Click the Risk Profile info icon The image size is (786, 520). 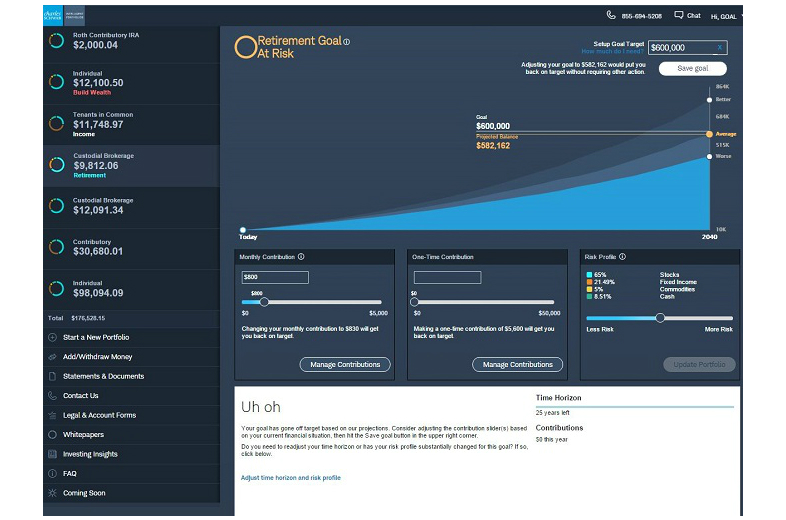point(622,257)
